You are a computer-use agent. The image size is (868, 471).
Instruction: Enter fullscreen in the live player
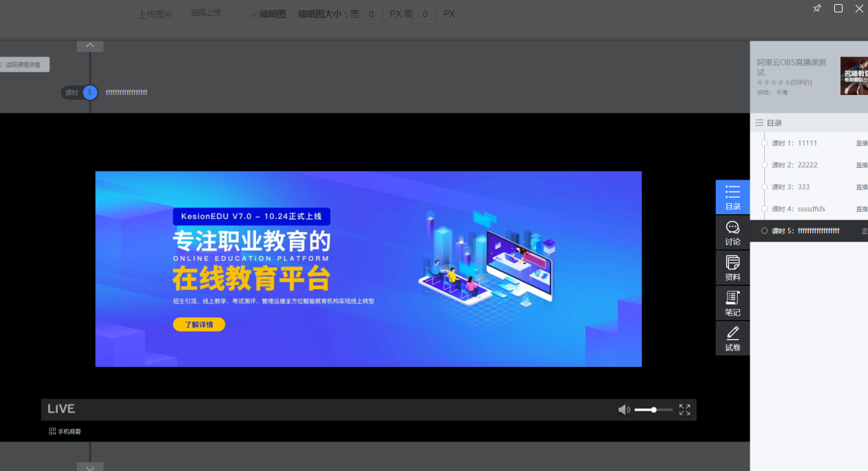click(684, 410)
